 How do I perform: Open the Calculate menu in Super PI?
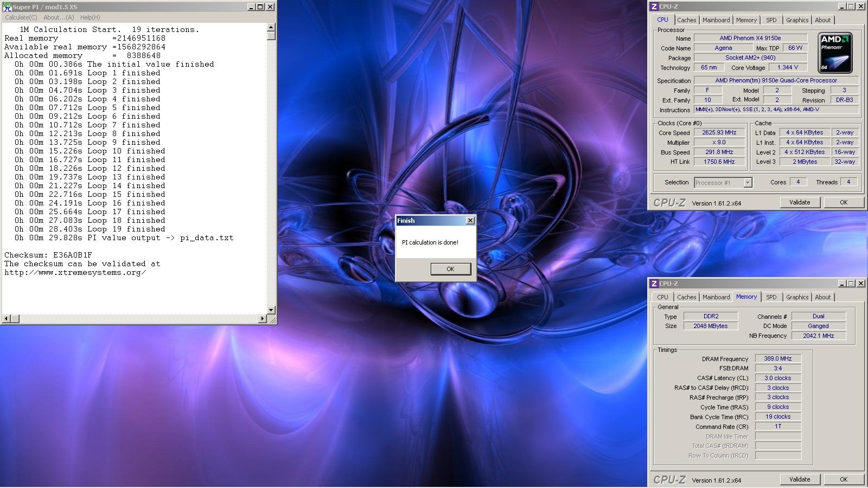[21, 17]
